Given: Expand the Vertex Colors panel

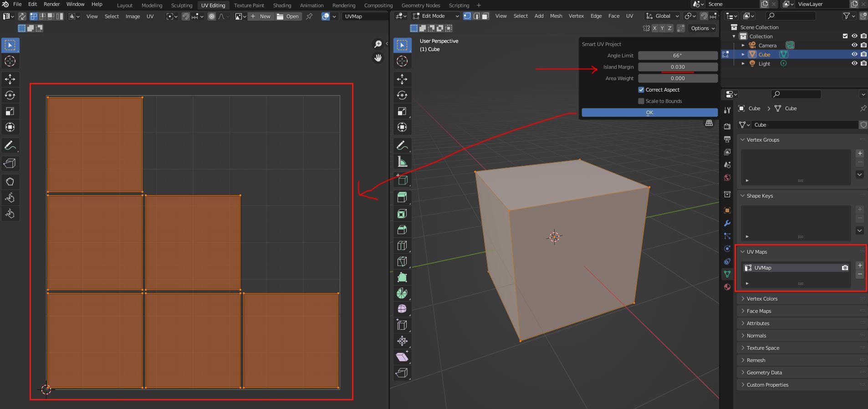Looking at the screenshot, I should (762, 299).
